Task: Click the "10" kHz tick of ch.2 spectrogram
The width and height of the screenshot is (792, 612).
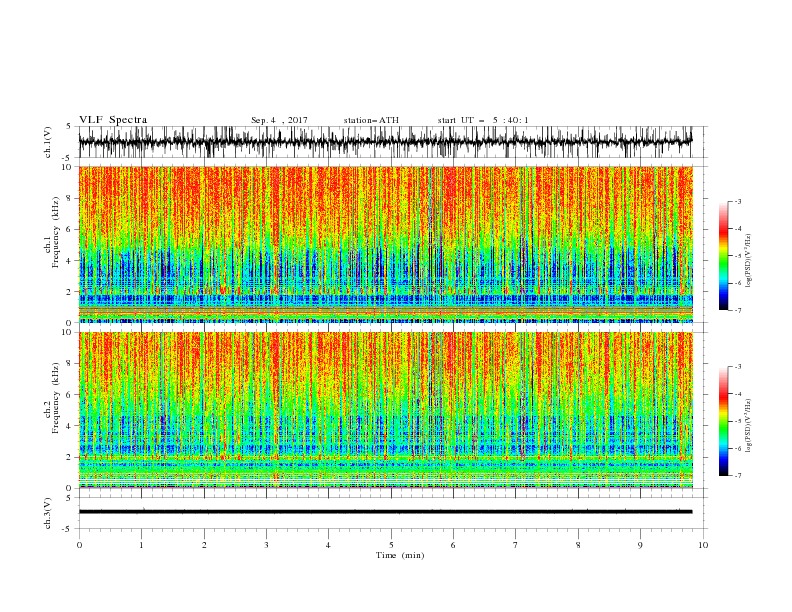Action: point(68,332)
